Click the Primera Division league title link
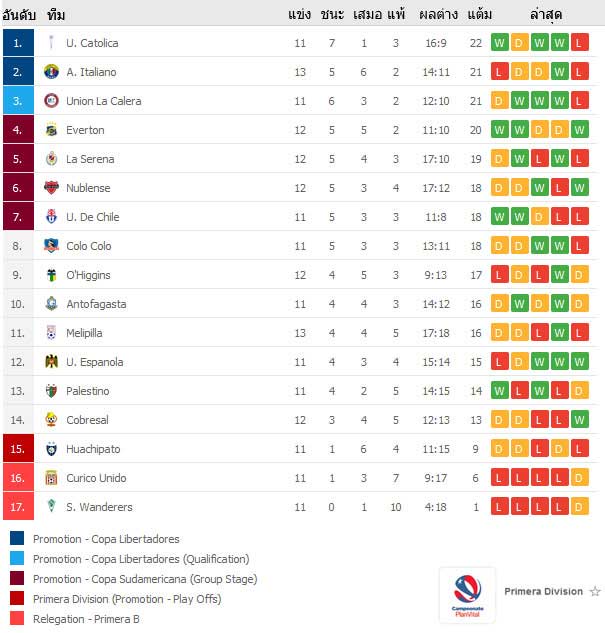 click(x=543, y=591)
